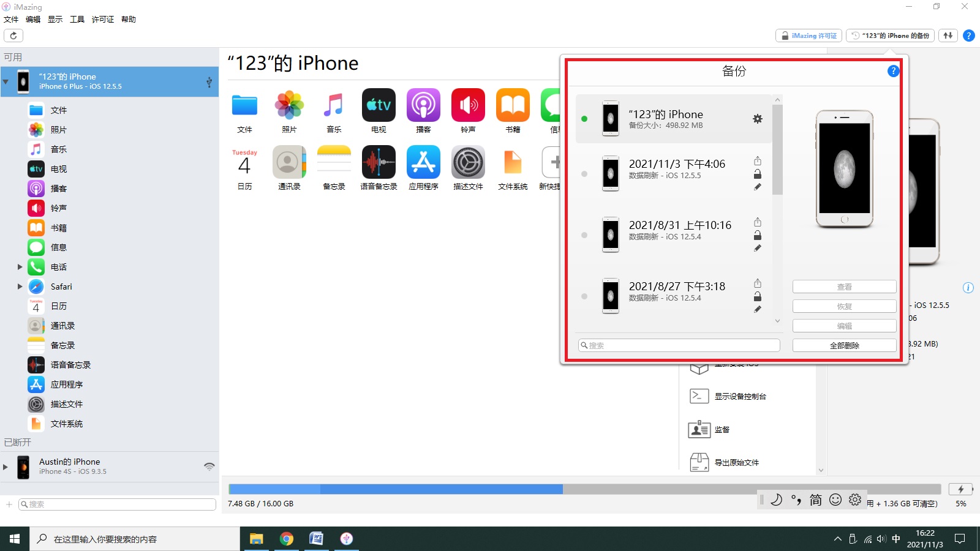Click the refresh button in the toolbar

(13, 36)
